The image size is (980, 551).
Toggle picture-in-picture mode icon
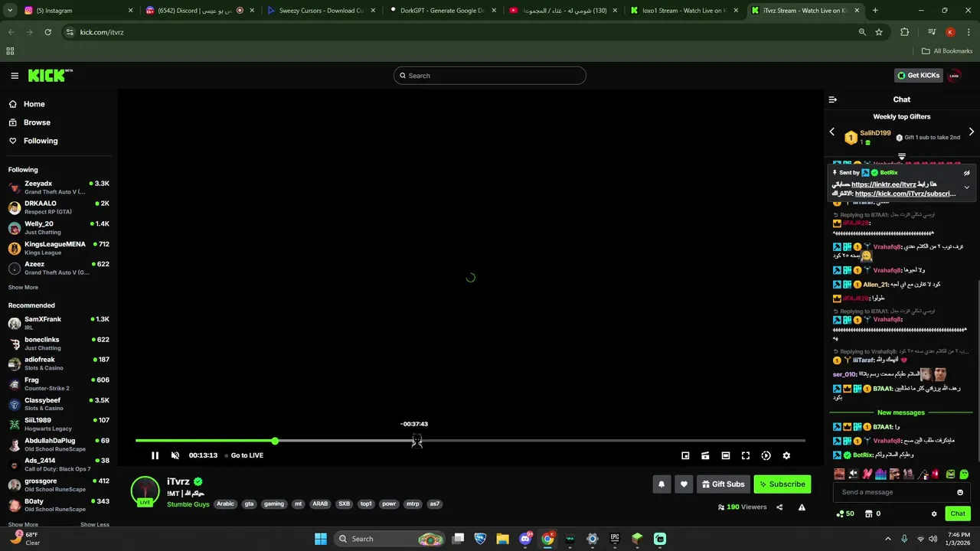coord(685,455)
